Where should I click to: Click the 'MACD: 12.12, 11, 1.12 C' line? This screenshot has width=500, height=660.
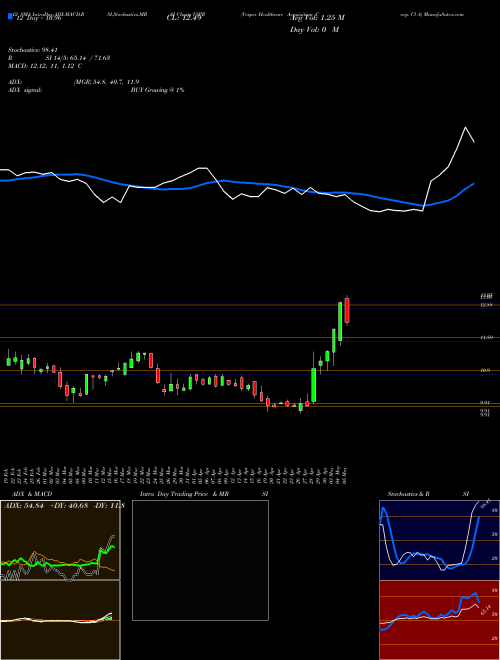pyautogui.click(x=45, y=66)
